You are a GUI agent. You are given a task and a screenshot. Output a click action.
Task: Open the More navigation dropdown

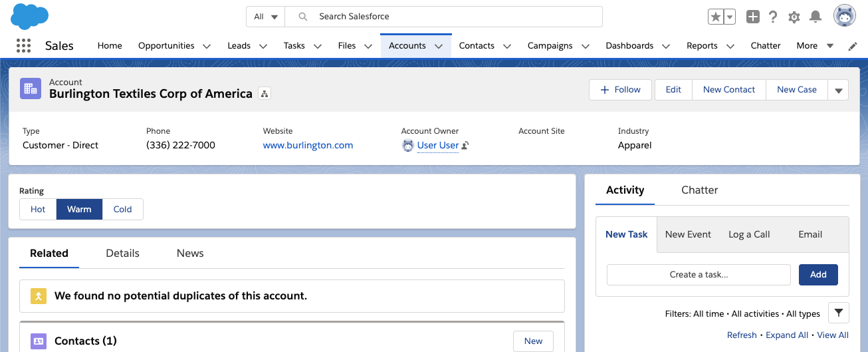click(815, 46)
